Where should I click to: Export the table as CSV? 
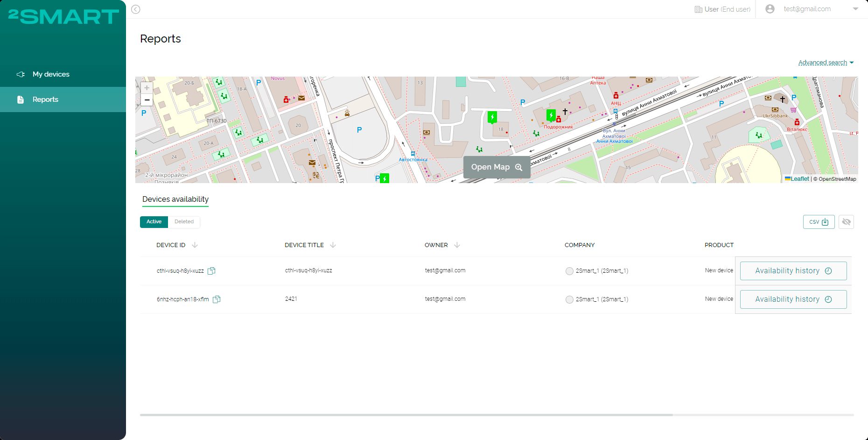(819, 222)
